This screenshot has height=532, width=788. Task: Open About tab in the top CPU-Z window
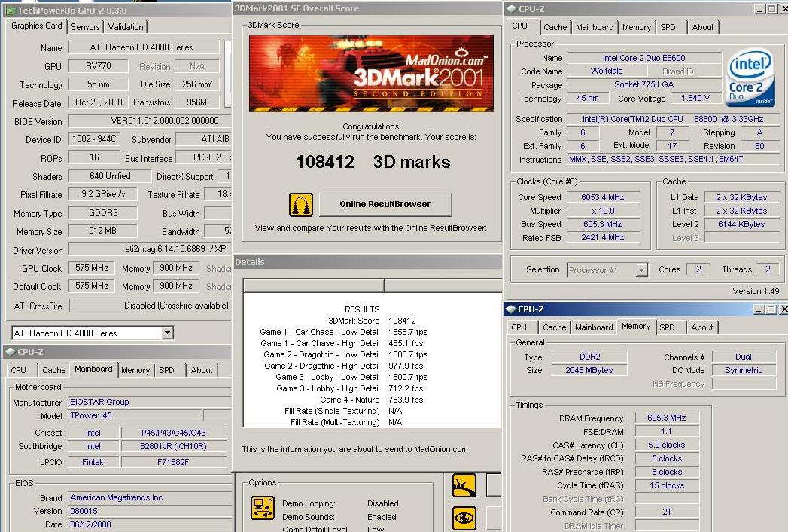pyautogui.click(x=702, y=27)
